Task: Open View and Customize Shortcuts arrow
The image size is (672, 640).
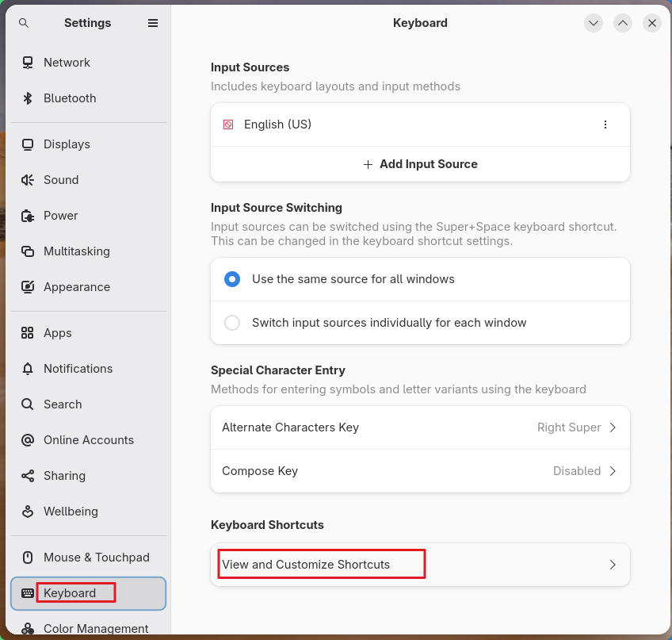Action: coord(613,565)
